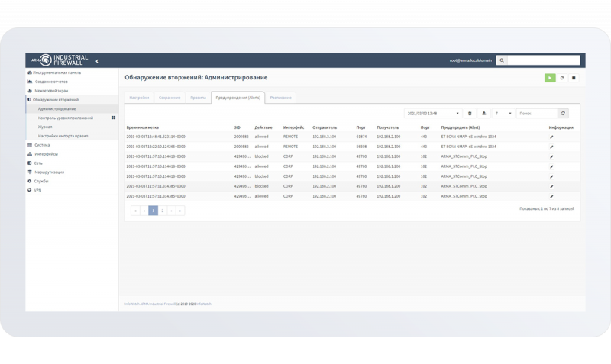Screen dimensions: 611x364
Task: Collapse the sidebar using the header chevron
Action: 97,60
